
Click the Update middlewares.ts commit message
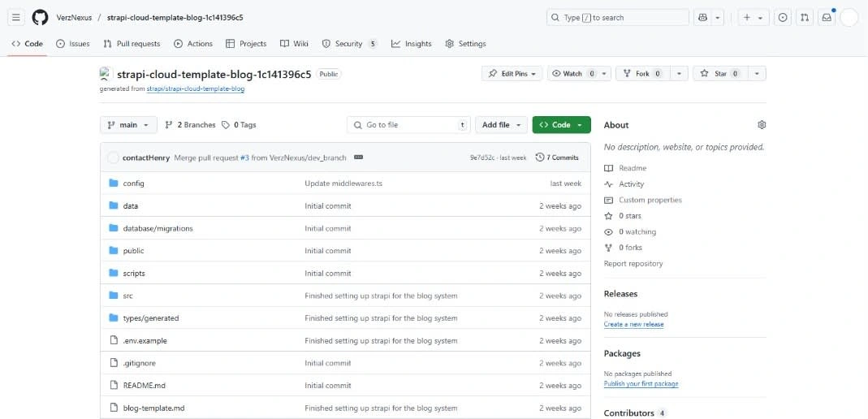click(343, 184)
